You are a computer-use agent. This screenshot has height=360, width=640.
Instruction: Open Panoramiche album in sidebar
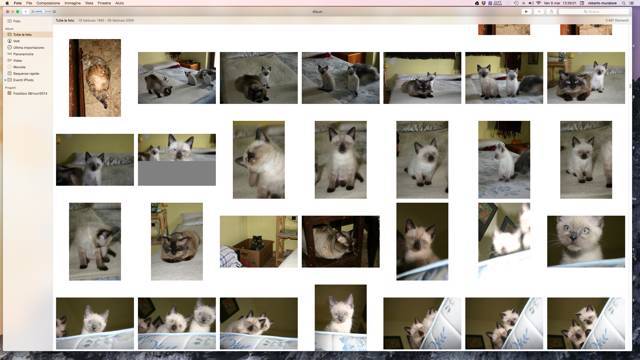pyautogui.click(x=23, y=54)
